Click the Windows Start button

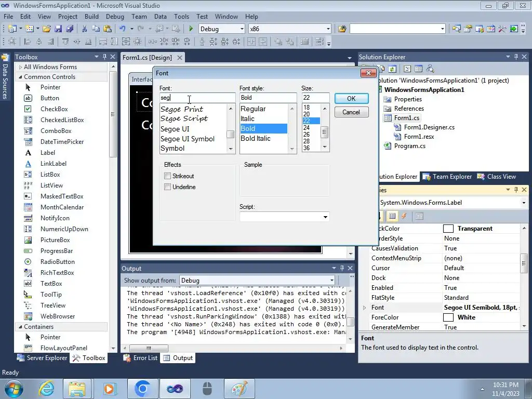[x=14, y=389]
